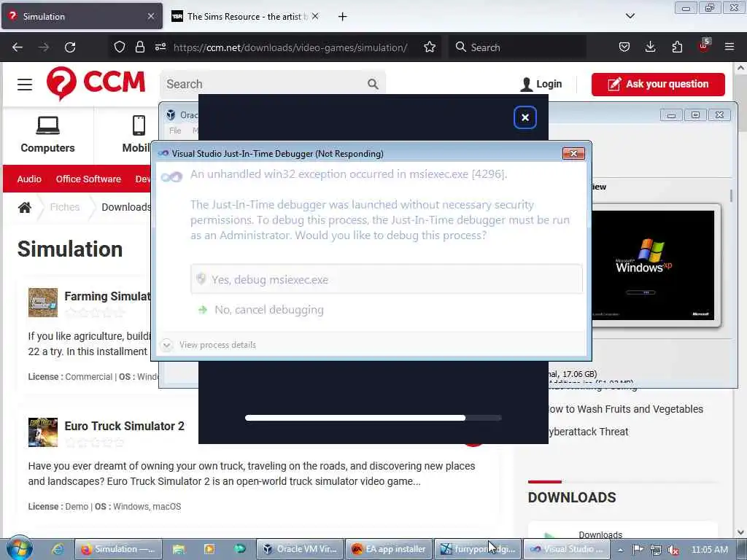Open the Euro Truck Simulator 2 title link
Screen dimensions: 747x560
(x=124, y=426)
